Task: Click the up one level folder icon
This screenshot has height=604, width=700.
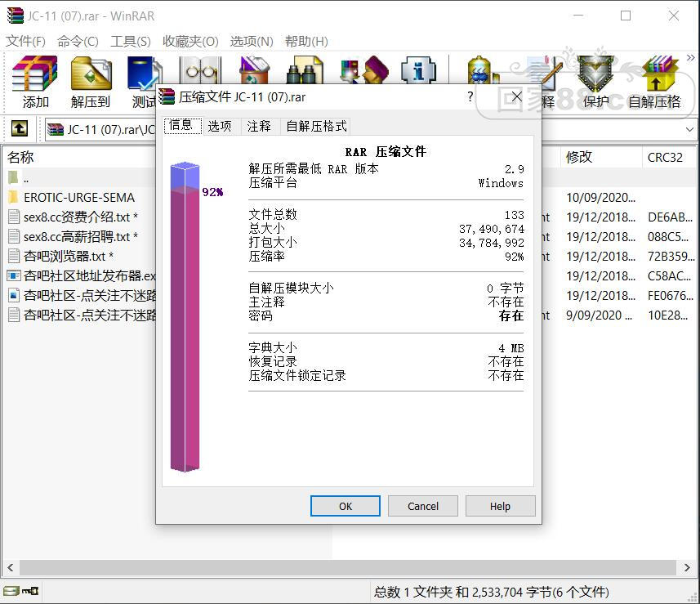Action: coord(20,128)
